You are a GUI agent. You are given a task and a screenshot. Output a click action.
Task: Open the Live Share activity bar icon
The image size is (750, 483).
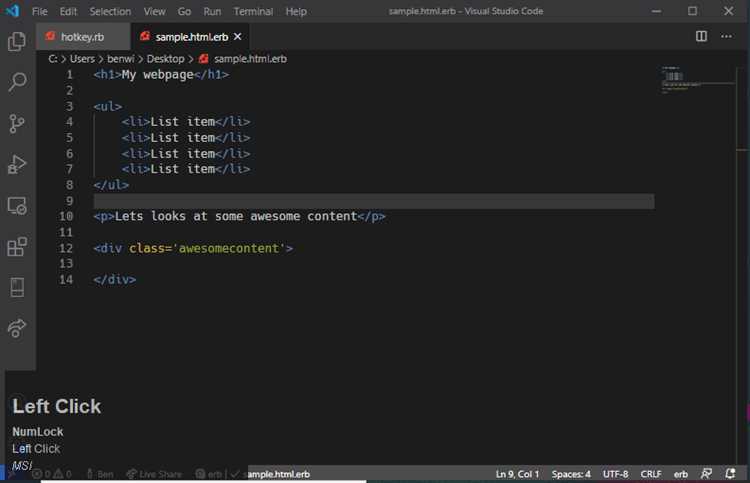pos(17,328)
